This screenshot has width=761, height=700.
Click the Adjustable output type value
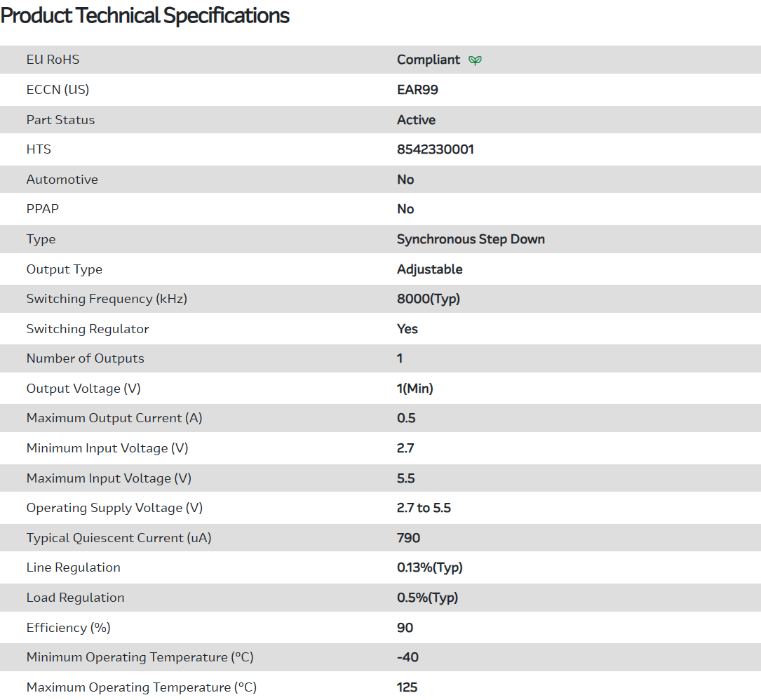click(x=429, y=269)
